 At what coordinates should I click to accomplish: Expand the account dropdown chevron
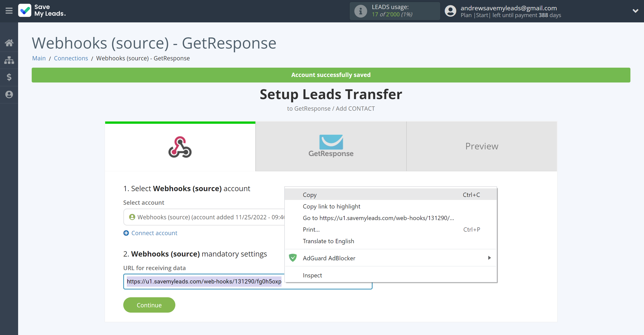tap(635, 11)
